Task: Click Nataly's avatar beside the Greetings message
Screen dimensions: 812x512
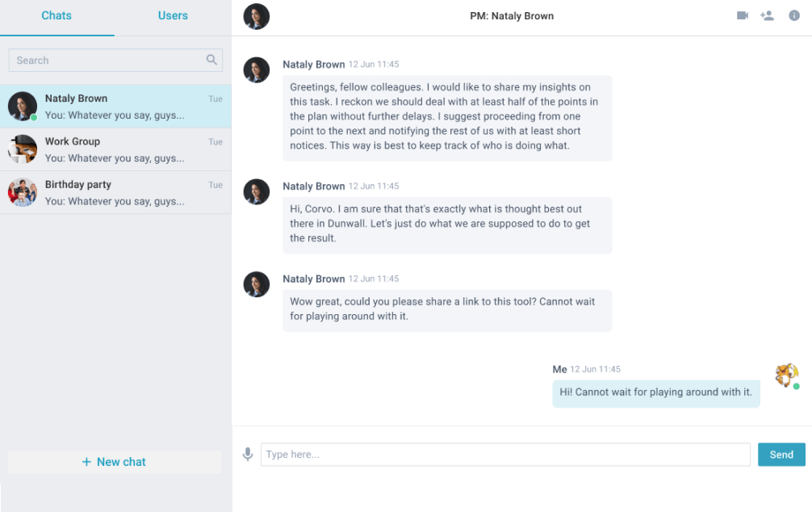Action: click(257, 70)
